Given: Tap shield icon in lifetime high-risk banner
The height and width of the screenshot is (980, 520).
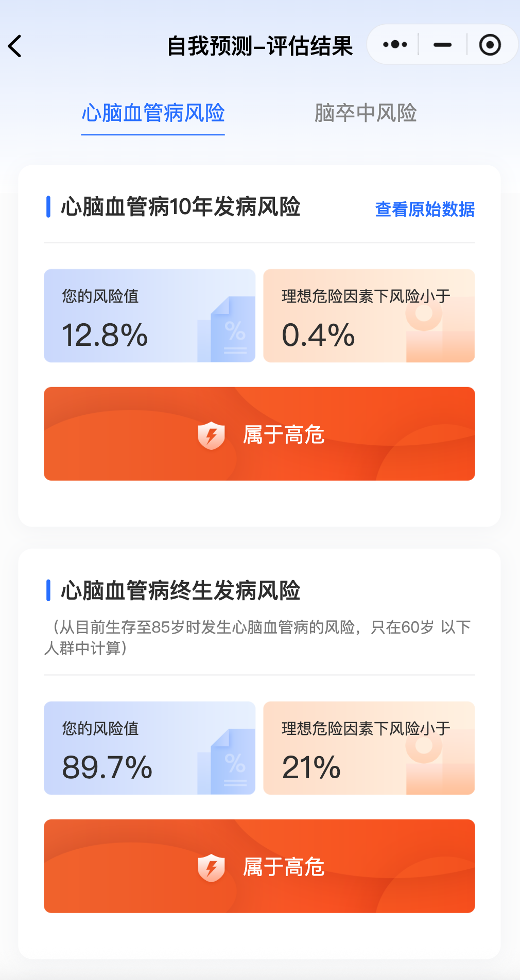Looking at the screenshot, I should 211,868.
